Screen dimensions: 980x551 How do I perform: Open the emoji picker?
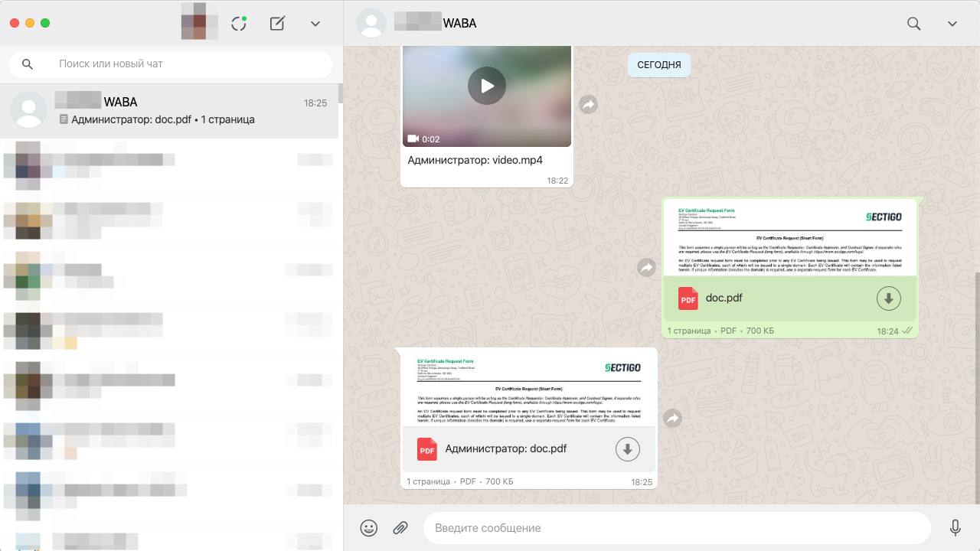pyautogui.click(x=369, y=528)
